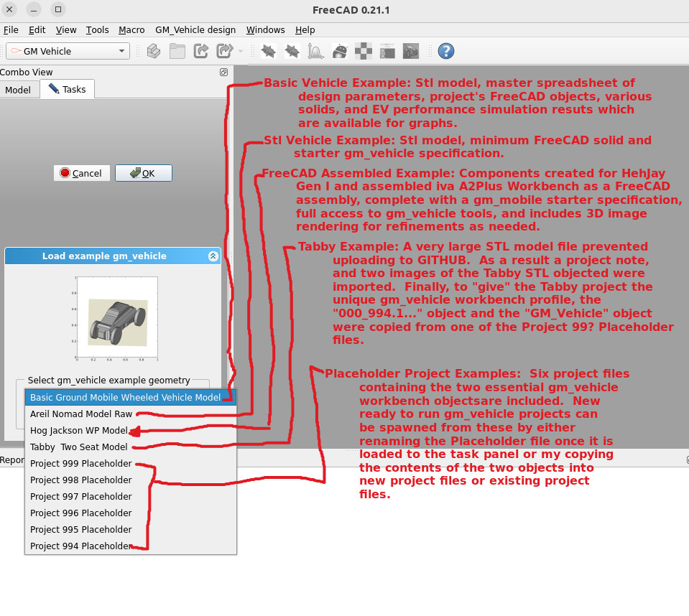Viewport: 689px width, 616px height.
Task: Select Areil Nomad Model Raw option
Action: 80,414
